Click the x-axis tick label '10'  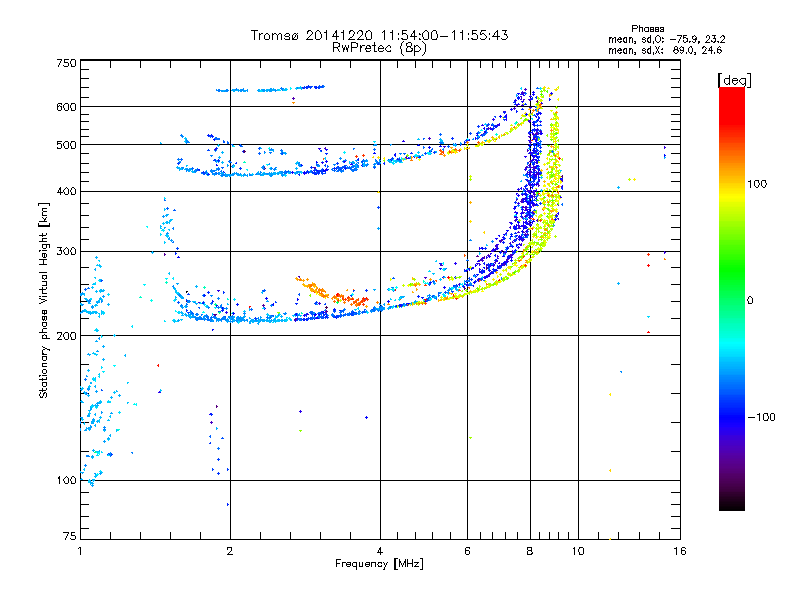(578, 551)
